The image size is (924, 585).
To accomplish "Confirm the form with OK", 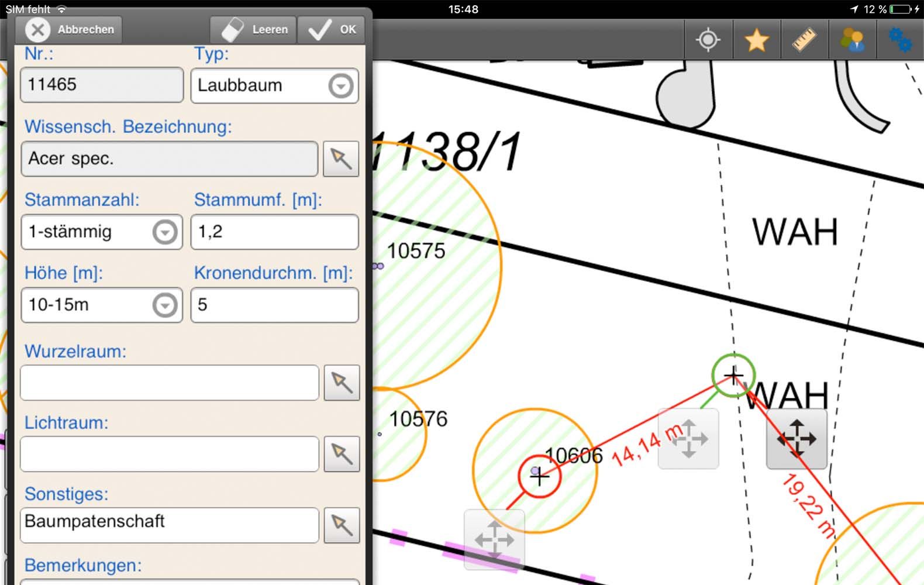I will coord(333,29).
